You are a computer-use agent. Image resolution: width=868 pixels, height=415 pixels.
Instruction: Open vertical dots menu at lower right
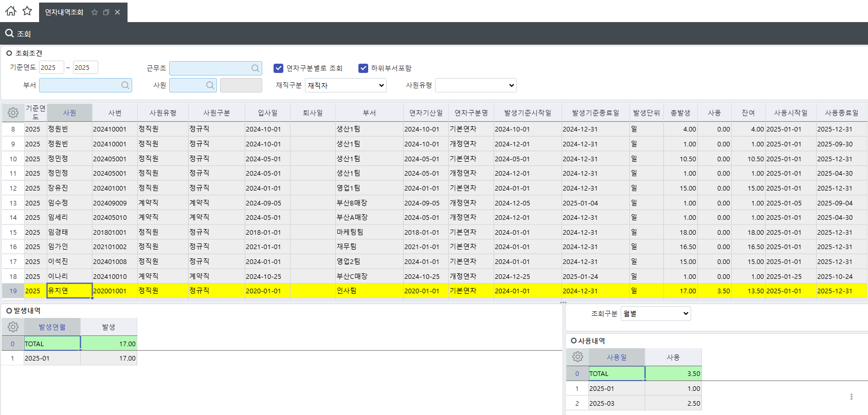click(852, 397)
